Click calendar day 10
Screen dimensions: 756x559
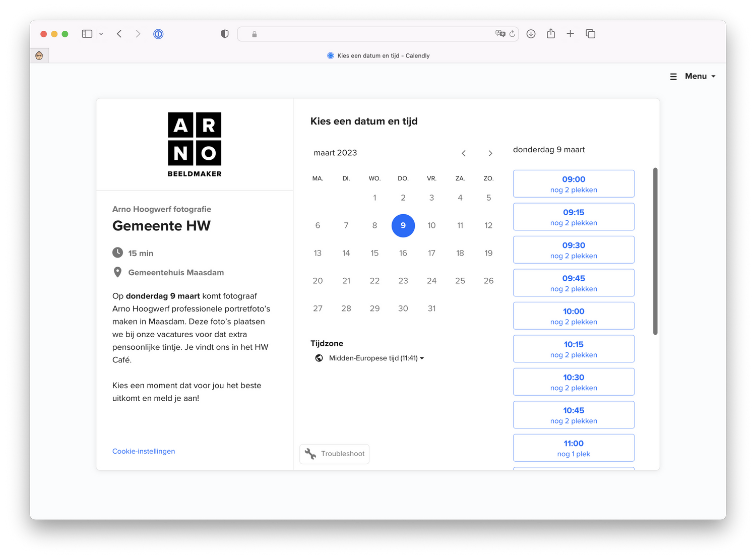click(x=431, y=225)
